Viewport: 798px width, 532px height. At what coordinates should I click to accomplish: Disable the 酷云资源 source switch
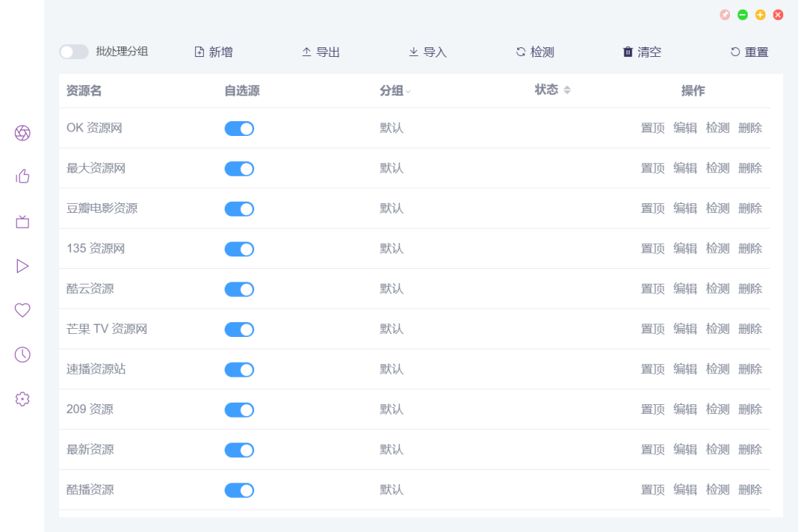tap(239, 289)
